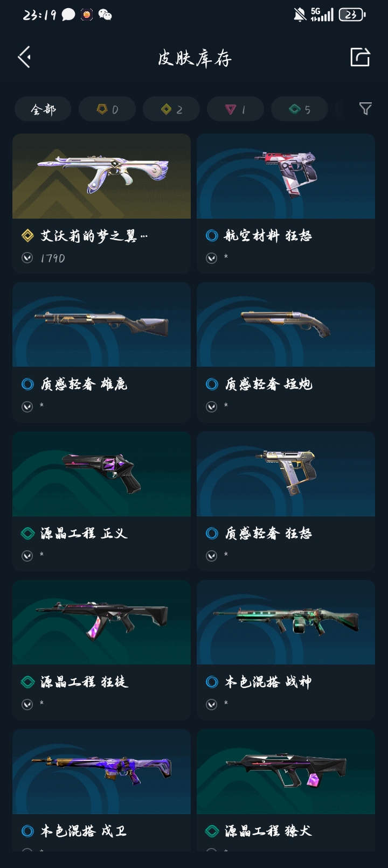Open the 源晶工程 狂徒 rifle image
The image size is (388, 868).
coord(101,622)
